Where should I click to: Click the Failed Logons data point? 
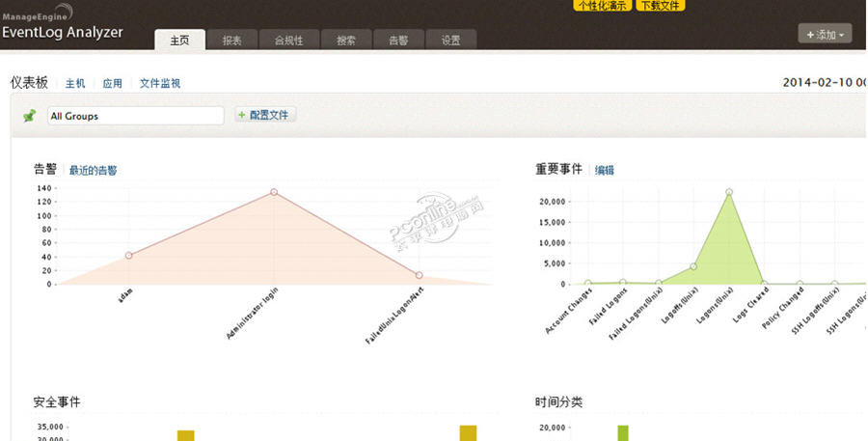click(x=623, y=283)
